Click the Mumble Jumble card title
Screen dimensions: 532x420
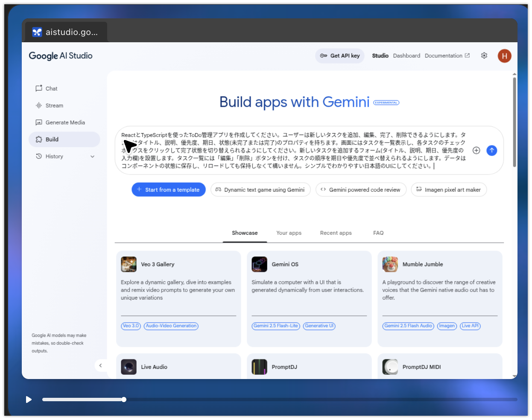coord(423,265)
